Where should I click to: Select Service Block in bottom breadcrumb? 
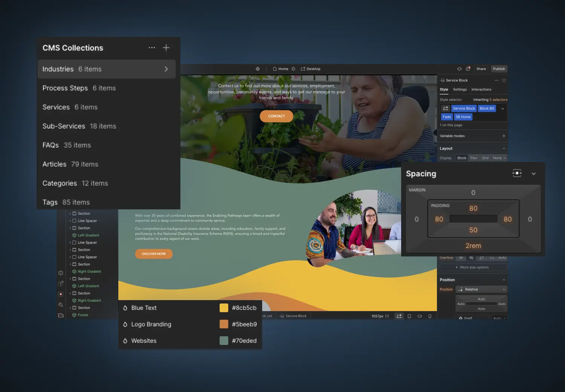[293, 316]
